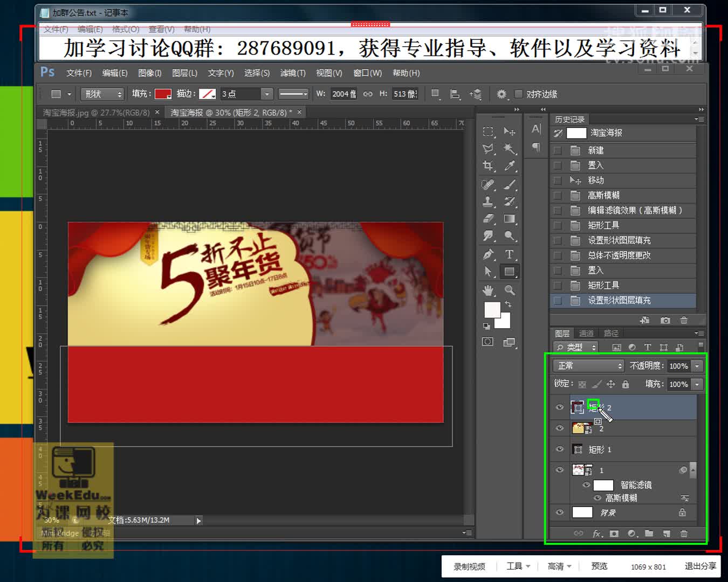Toggle layer filter switch on
The width and height of the screenshot is (728, 582).
(x=700, y=346)
